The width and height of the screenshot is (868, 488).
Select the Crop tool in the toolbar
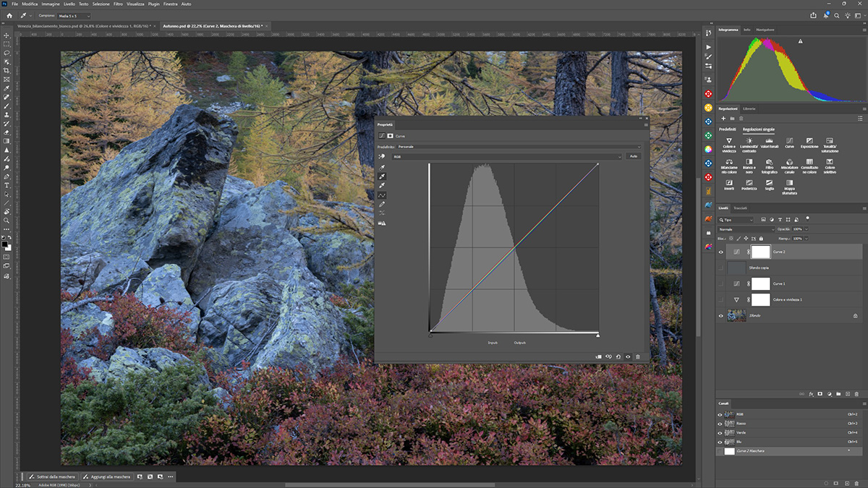7,70
